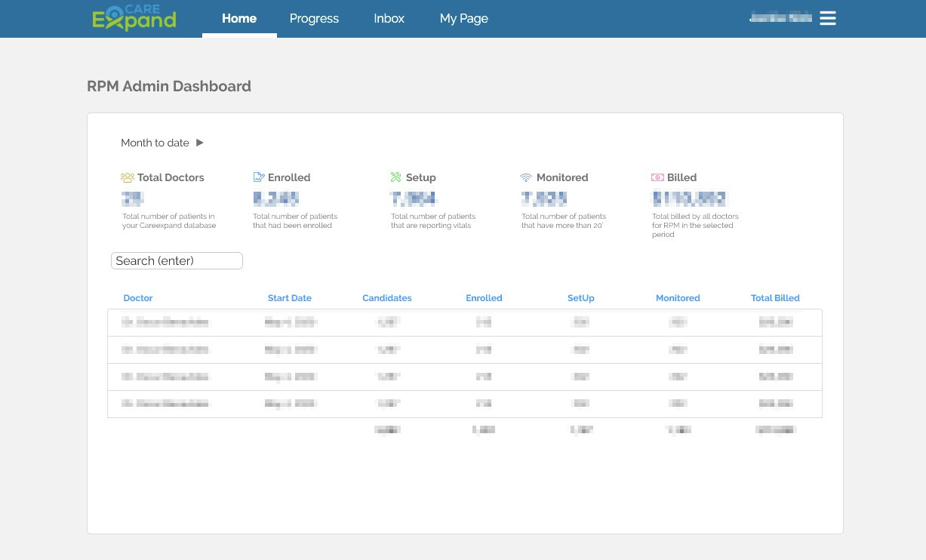The height and width of the screenshot is (560, 926).
Task: Switch to the Home tab
Action: coord(239,18)
